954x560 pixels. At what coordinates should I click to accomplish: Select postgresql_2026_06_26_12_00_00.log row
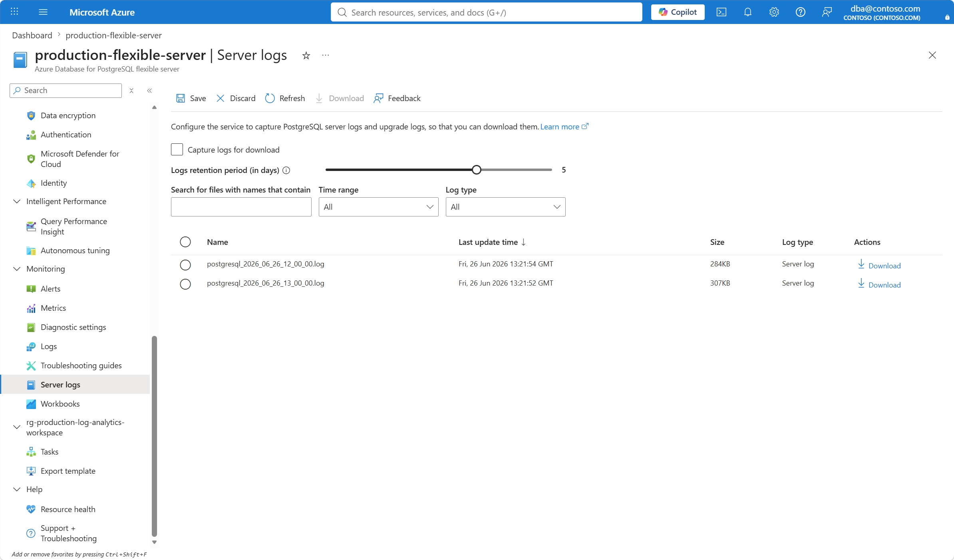point(185,265)
